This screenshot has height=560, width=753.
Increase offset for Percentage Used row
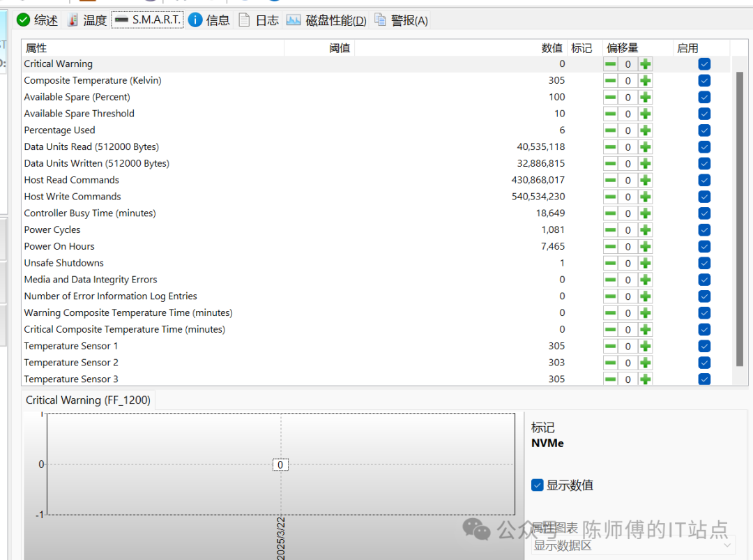[x=646, y=130]
